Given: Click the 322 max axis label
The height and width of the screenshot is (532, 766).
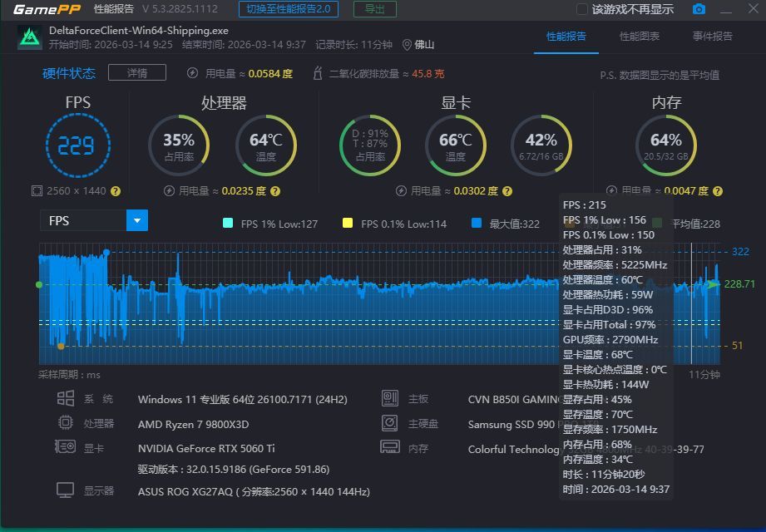Looking at the screenshot, I should 740,251.
